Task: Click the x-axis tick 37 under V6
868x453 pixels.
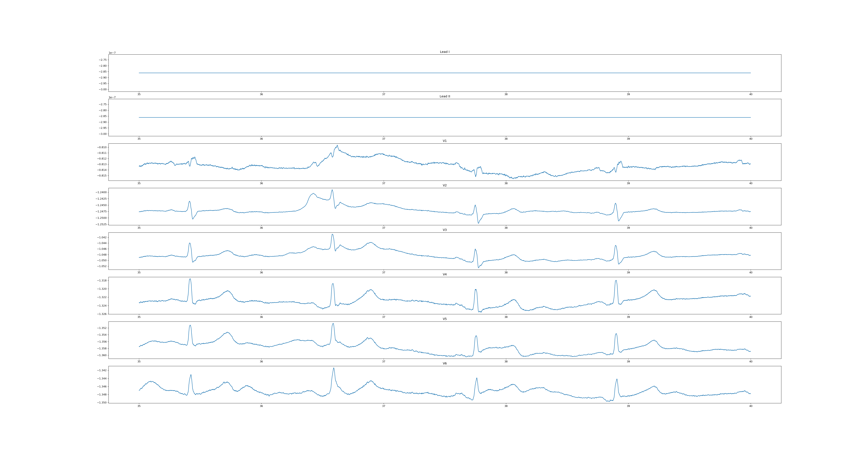Action: click(384, 406)
